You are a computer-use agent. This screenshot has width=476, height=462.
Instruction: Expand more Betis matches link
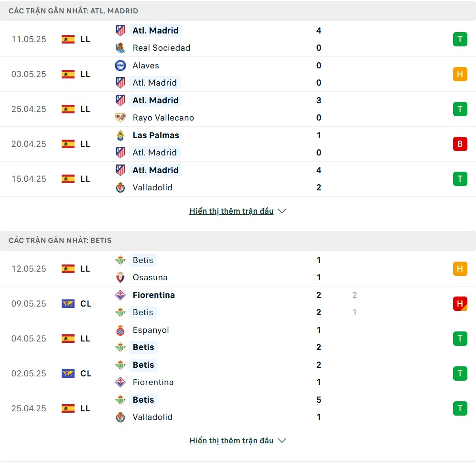pyautogui.click(x=231, y=441)
